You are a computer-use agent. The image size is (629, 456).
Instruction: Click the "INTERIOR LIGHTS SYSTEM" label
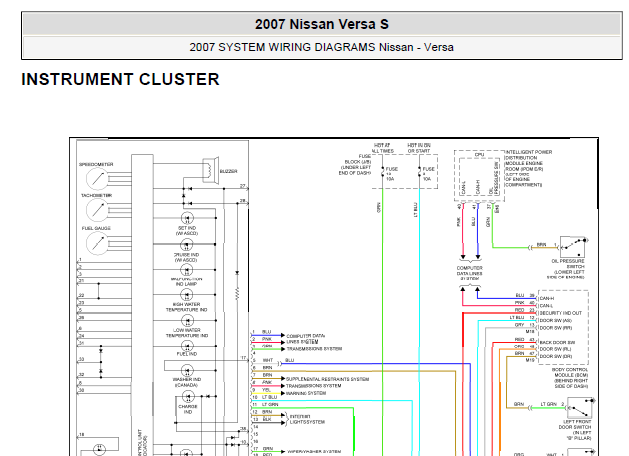tap(307, 420)
